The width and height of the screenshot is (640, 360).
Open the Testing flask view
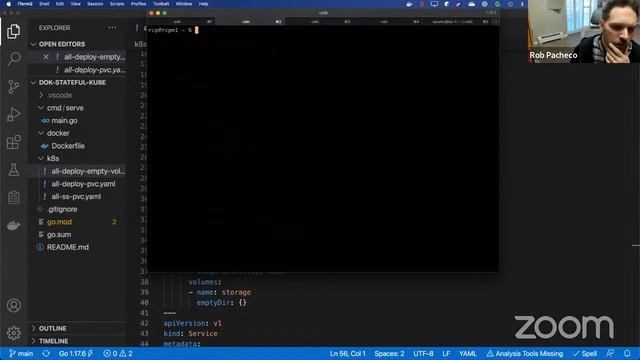[13, 170]
